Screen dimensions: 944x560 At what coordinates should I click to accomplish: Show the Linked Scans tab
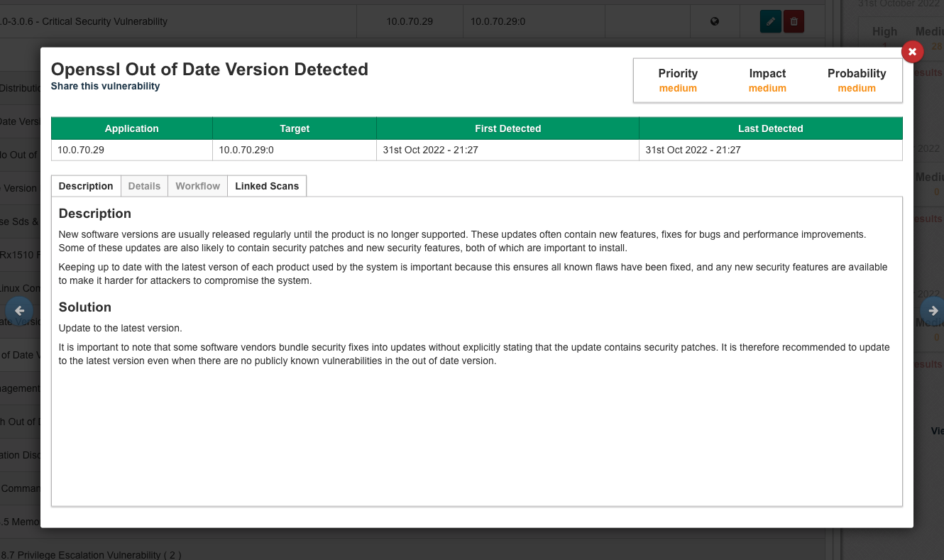pyautogui.click(x=267, y=186)
